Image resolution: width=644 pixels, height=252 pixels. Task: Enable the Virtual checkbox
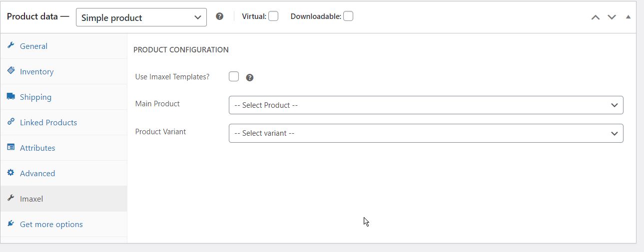[x=273, y=16]
